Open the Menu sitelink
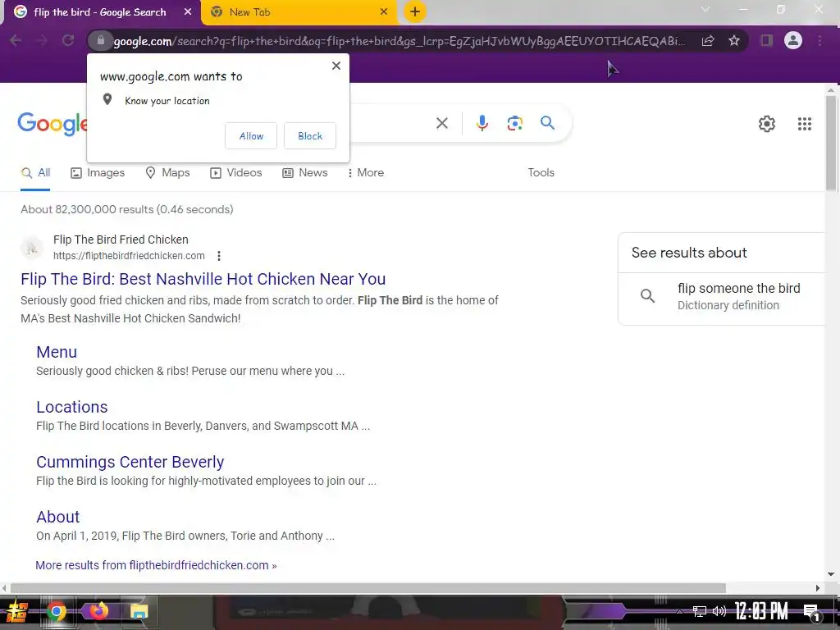This screenshot has width=840, height=630. pyautogui.click(x=57, y=352)
